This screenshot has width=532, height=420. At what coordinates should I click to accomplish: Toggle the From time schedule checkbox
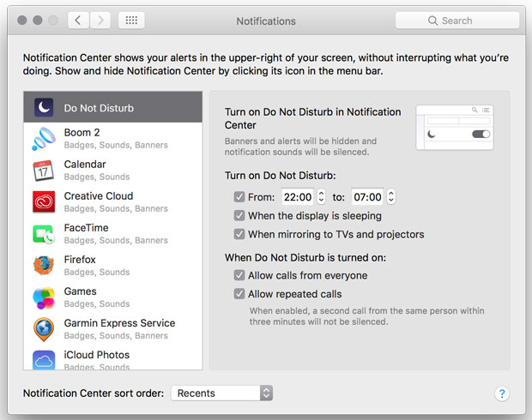(x=239, y=196)
